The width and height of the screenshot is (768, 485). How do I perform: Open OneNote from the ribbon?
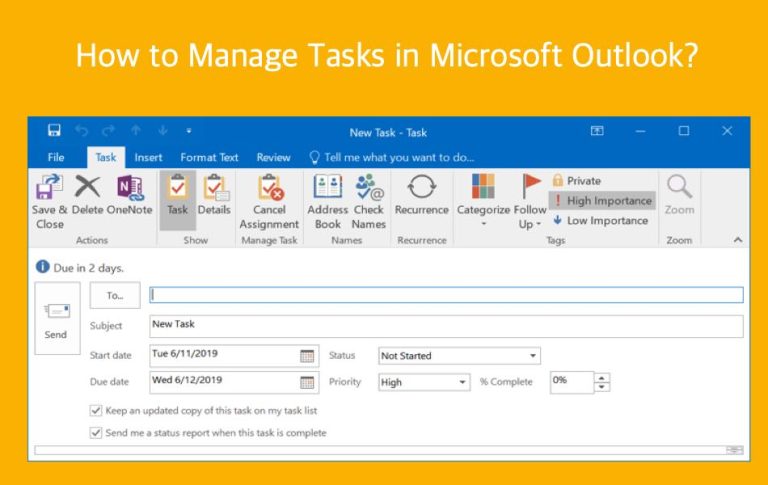(x=130, y=189)
